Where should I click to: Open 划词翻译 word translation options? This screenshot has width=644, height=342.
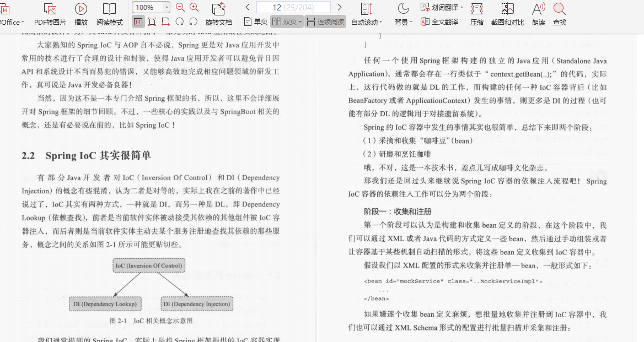(441, 7)
